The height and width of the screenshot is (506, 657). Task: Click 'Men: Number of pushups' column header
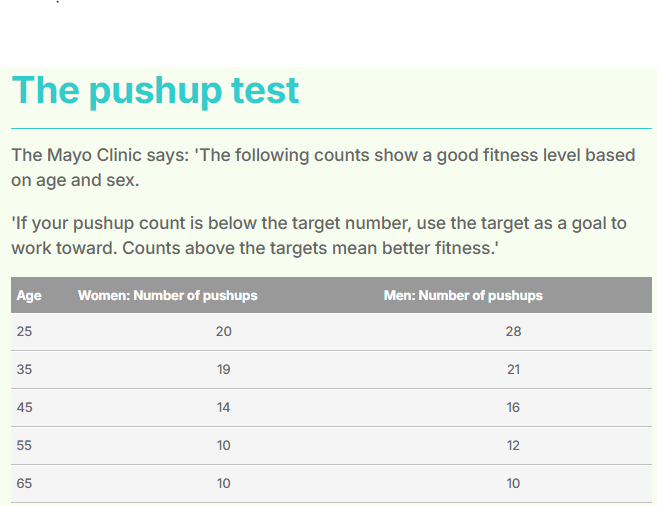pos(463,295)
